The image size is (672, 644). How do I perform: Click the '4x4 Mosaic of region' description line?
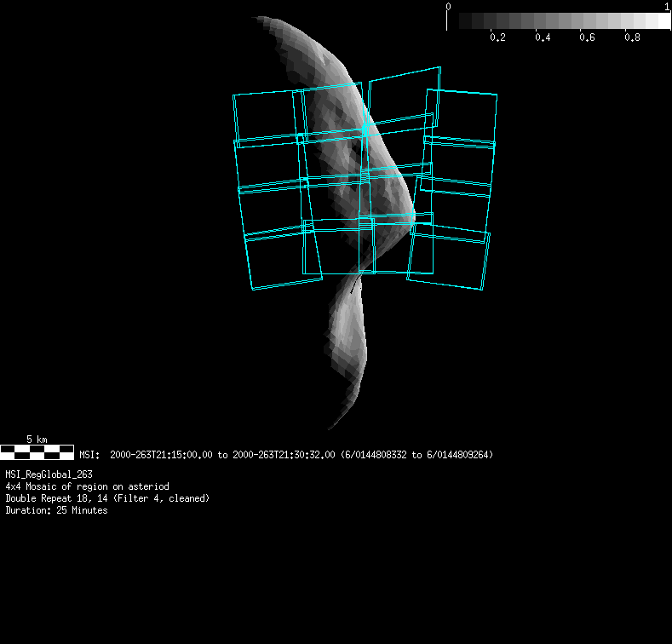coord(87,486)
